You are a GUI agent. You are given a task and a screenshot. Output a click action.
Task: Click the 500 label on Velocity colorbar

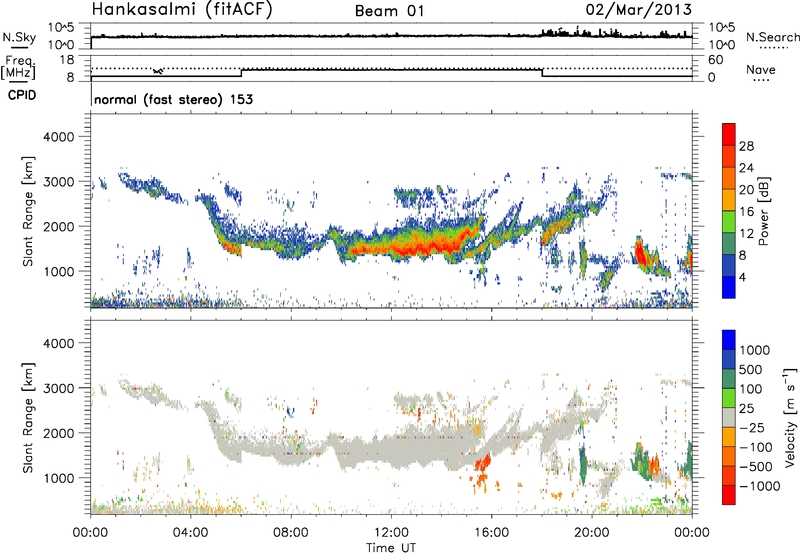coord(751,369)
